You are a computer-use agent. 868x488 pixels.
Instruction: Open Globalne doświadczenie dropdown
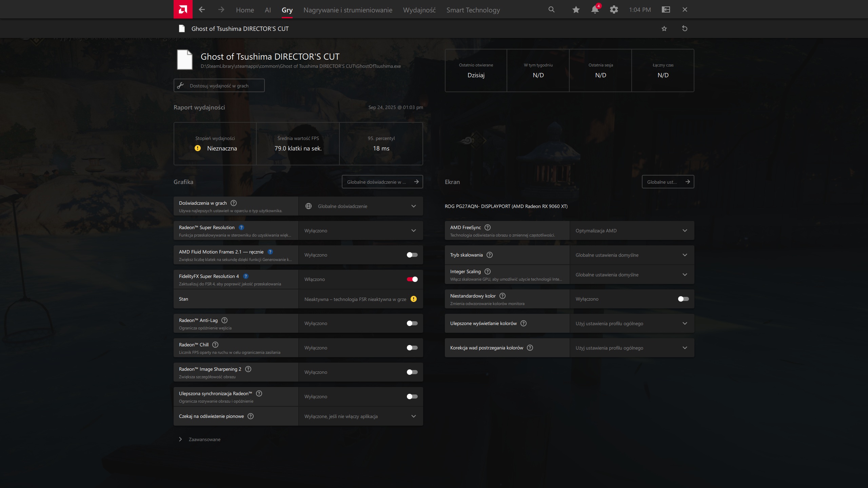(361, 206)
